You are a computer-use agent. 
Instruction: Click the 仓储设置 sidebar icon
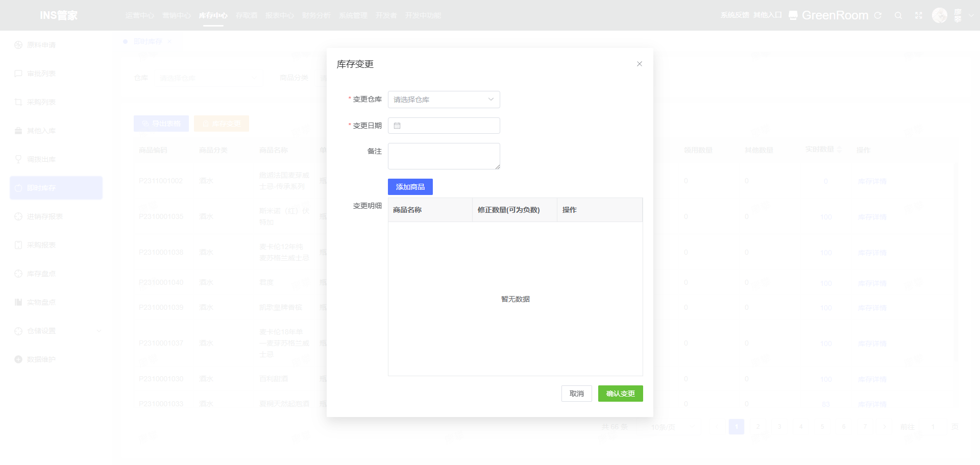click(x=18, y=331)
